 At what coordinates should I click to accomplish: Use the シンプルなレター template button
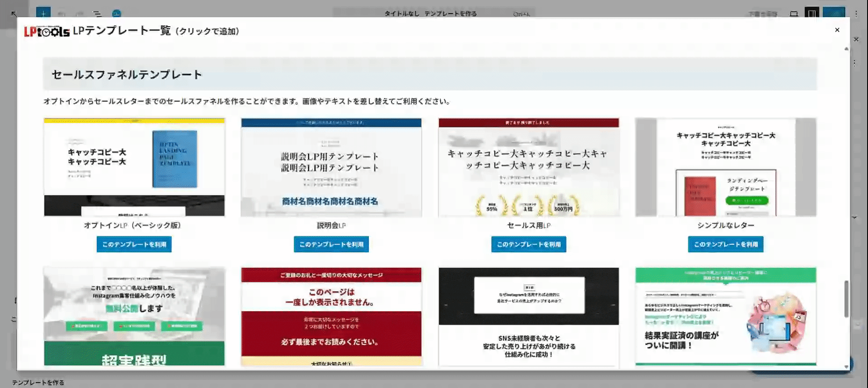coord(726,244)
